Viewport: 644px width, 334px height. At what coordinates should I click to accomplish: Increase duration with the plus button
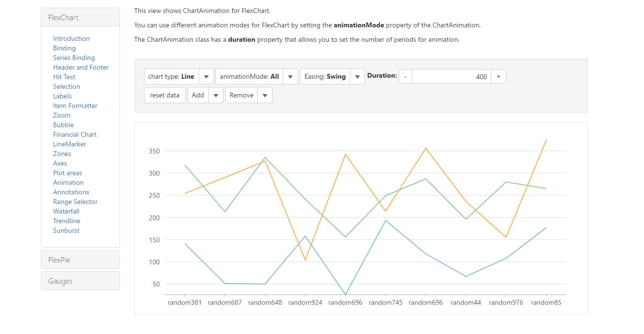click(x=498, y=77)
